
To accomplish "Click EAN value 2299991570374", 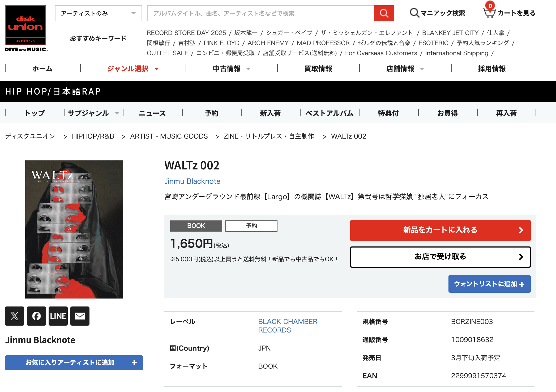I will 478,376.
